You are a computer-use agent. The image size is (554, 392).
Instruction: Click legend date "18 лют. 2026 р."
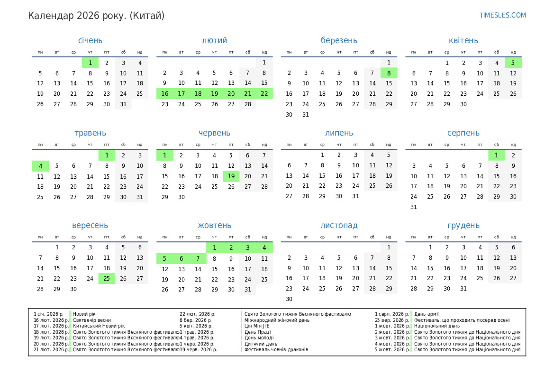click(51, 332)
